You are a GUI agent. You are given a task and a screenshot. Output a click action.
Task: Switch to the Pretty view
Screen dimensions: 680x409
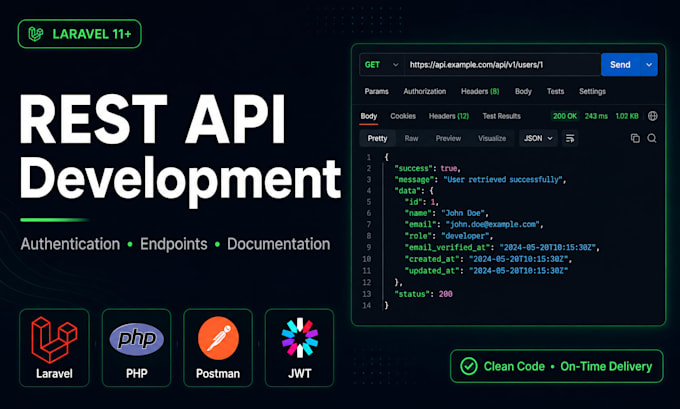pos(377,138)
